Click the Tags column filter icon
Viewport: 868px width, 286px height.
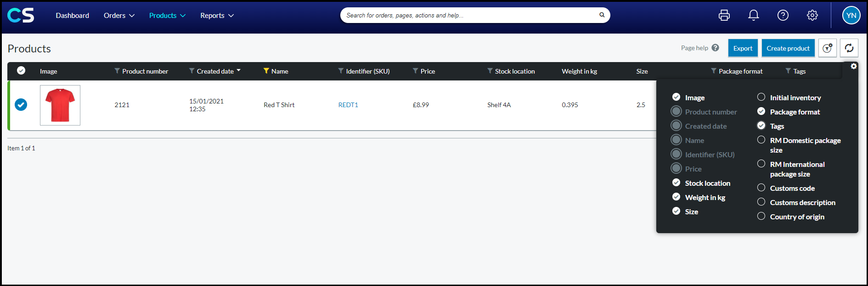coord(788,71)
